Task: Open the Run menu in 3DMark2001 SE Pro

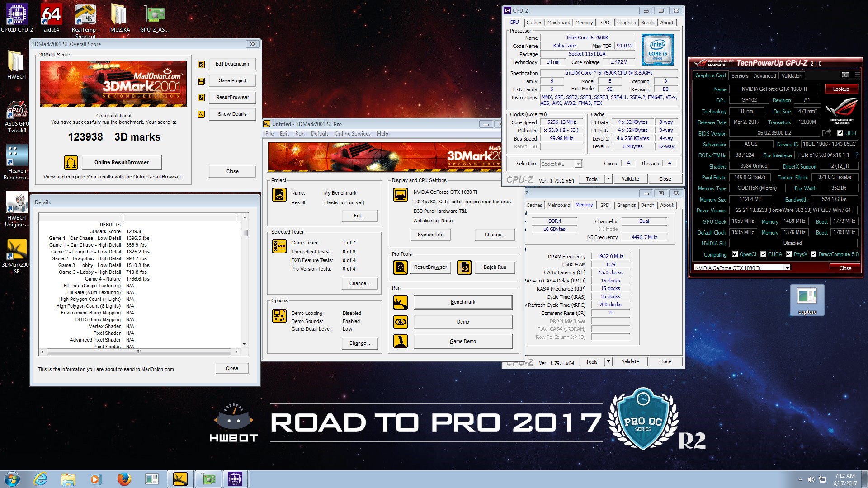Action: 300,134
